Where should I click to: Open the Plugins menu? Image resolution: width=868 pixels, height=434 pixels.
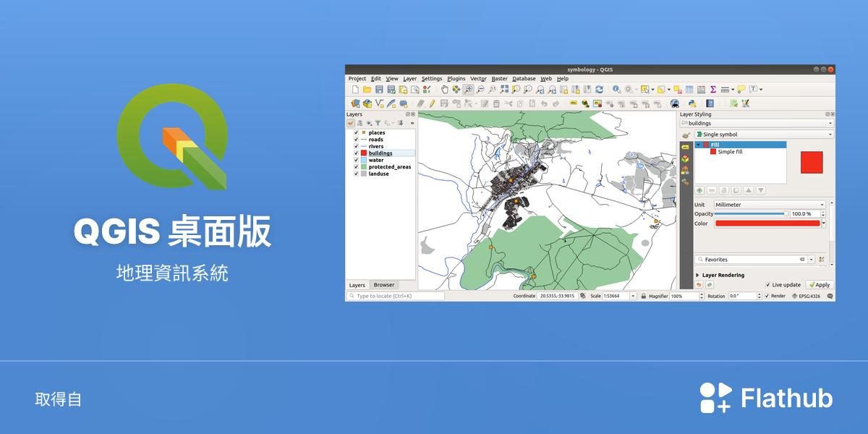point(456,79)
